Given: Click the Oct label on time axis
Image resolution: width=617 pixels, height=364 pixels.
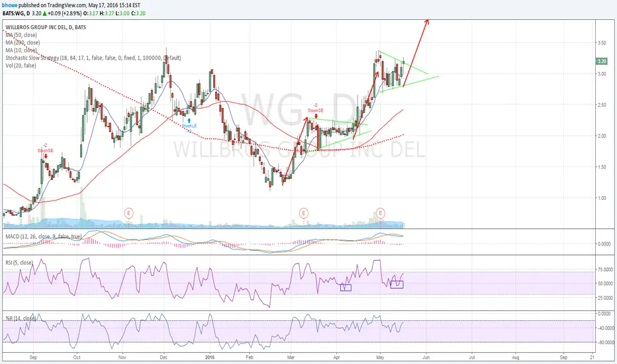Looking at the screenshot, I should [77, 357].
